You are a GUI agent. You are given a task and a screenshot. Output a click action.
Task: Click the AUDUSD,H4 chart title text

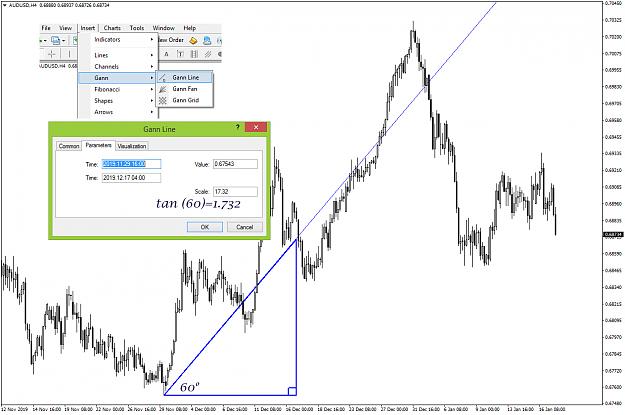click(22, 5)
